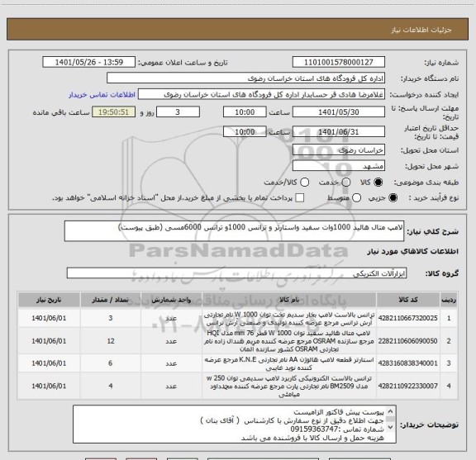The width and height of the screenshot is (476, 460).
Task: Click the delivery city field مشهد
Action: tap(339, 166)
